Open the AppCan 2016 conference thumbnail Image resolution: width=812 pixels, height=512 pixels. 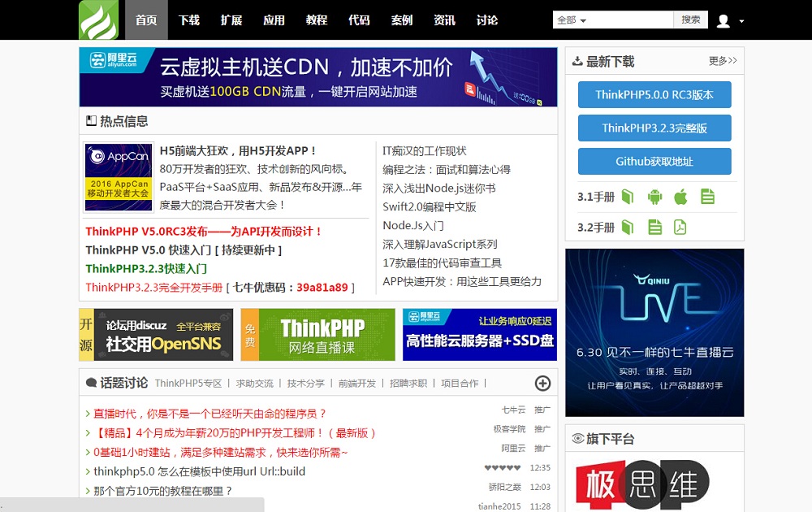119,177
